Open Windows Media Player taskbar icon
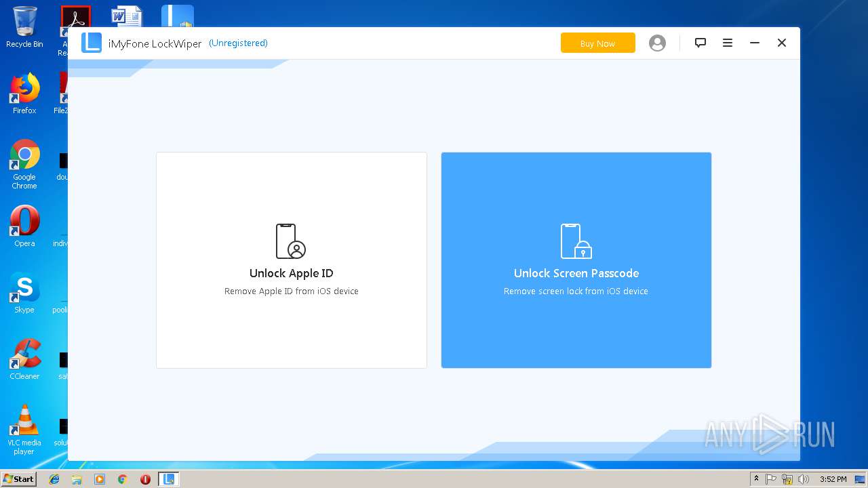Image resolution: width=868 pixels, height=488 pixels. (x=100, y=479)
